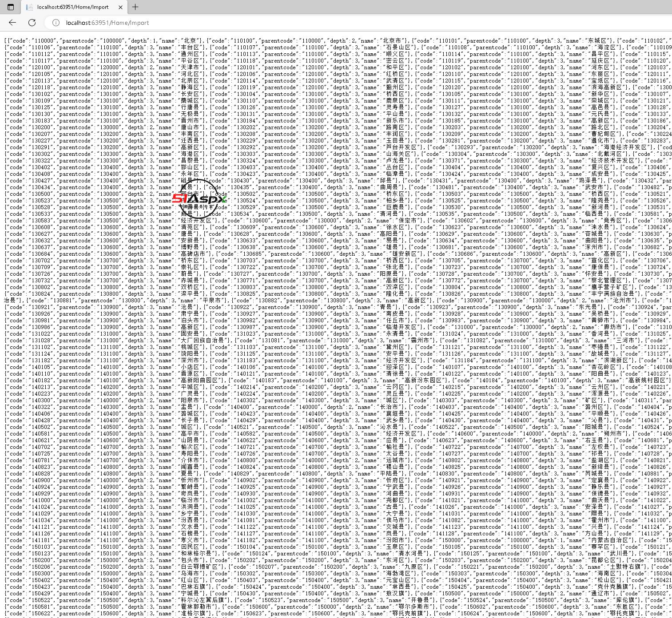
Task: Click the name "静海区"
Action: pyautogui.click(x=191, y=87)
